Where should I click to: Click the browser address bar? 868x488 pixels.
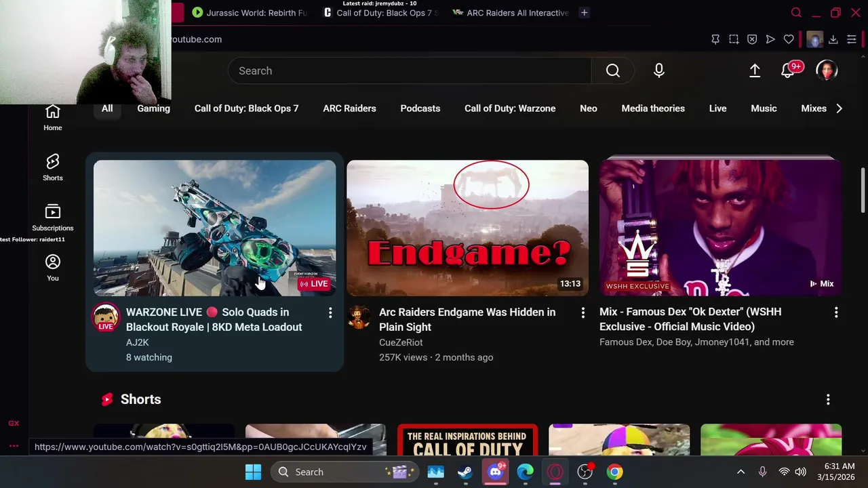[x=434, y=39]
